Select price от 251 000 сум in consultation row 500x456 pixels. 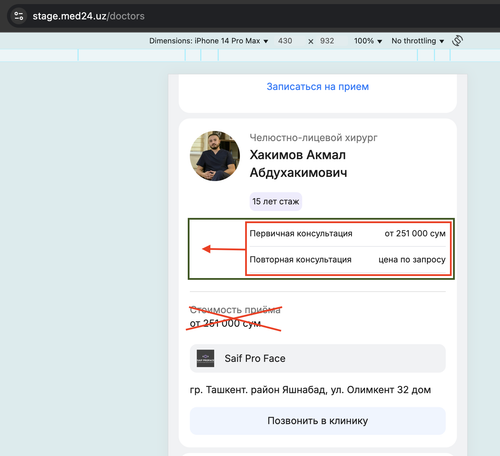[x=415, y=233]
